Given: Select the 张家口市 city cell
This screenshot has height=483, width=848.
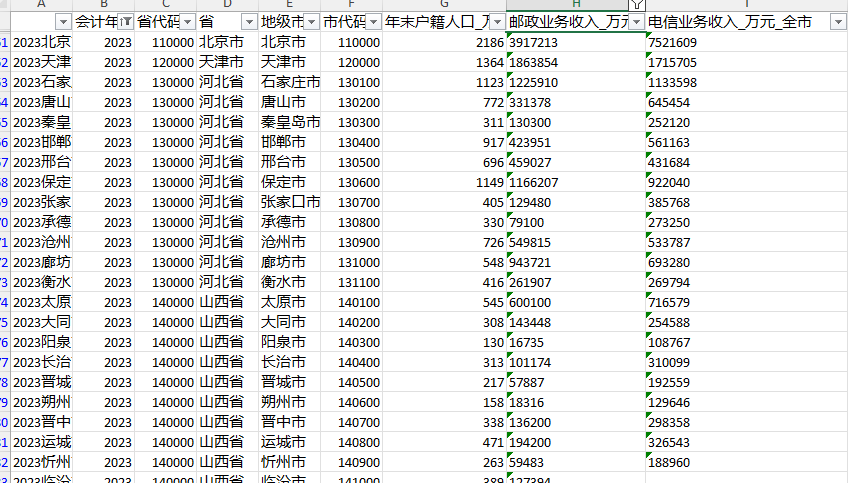Looking at the screenshot, I should click(289, 202).
